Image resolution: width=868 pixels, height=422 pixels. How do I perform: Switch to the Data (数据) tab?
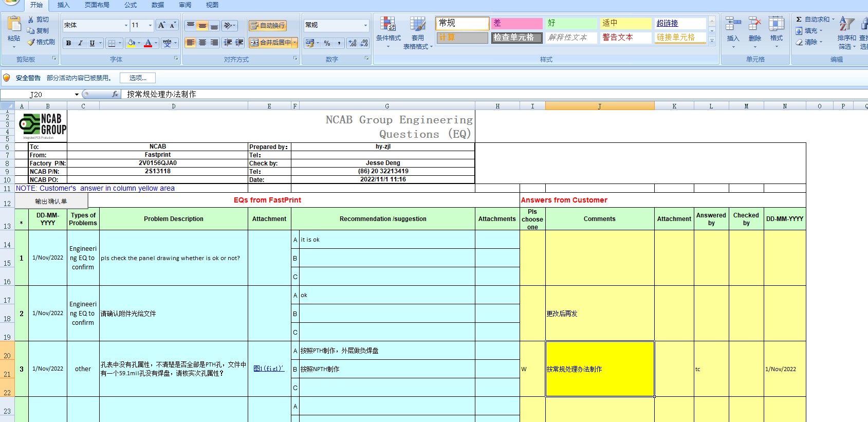pos(158,5)
